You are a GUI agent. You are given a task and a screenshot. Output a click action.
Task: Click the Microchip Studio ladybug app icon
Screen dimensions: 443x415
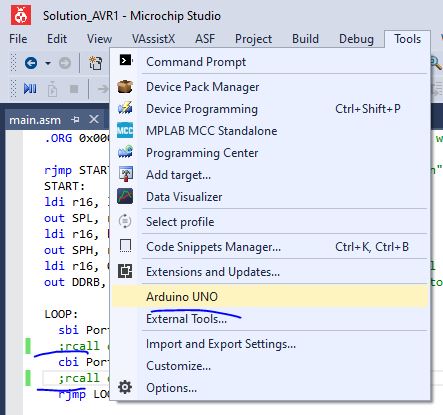tap(21, 15)
